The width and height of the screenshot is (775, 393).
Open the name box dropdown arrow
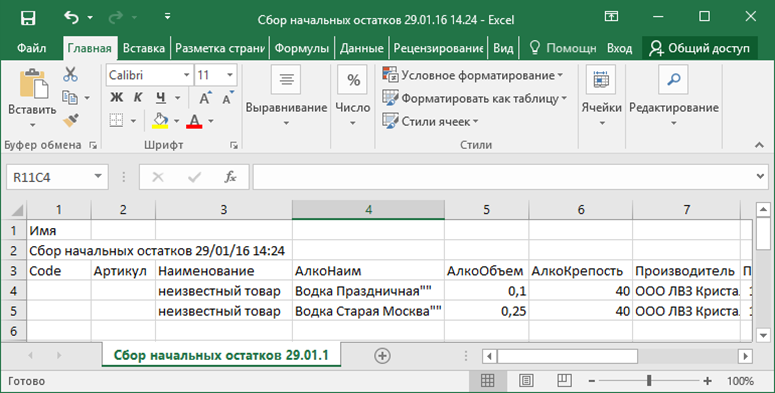click(x=98, y=176)
